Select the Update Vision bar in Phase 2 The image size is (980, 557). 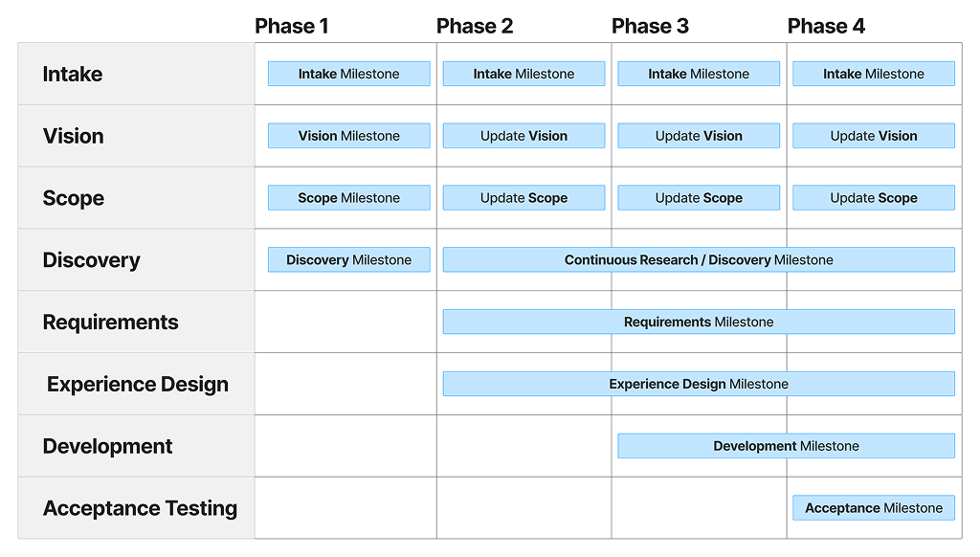click(x=523, y=136)
